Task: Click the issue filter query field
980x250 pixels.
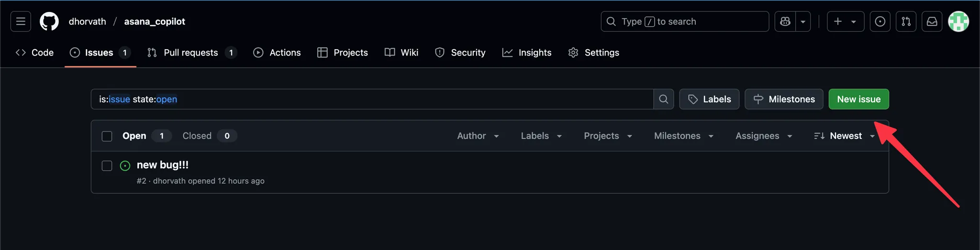Action: 372,99
